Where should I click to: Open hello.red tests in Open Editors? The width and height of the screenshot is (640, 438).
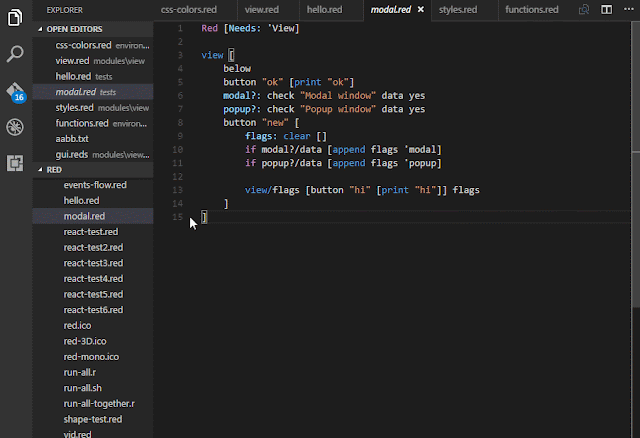tap(93, 76)
